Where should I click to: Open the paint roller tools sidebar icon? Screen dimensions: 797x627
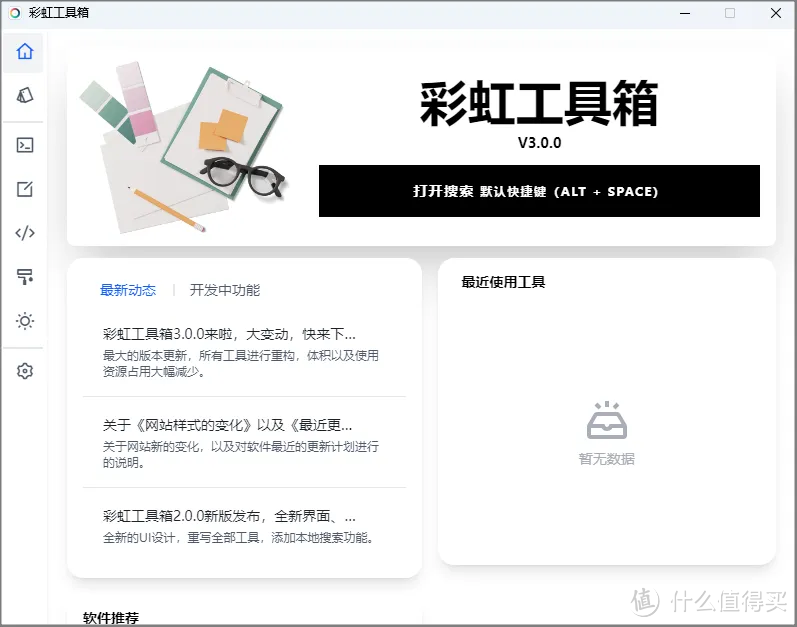(24, 277)
